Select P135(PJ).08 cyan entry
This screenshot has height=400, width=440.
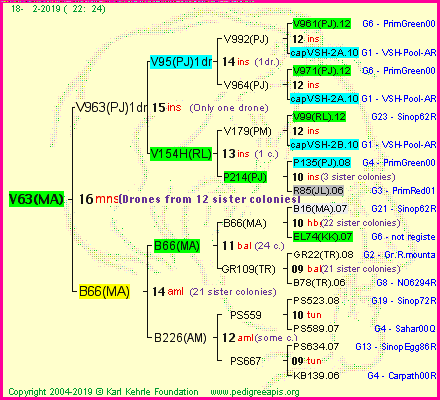pos(322,163)
